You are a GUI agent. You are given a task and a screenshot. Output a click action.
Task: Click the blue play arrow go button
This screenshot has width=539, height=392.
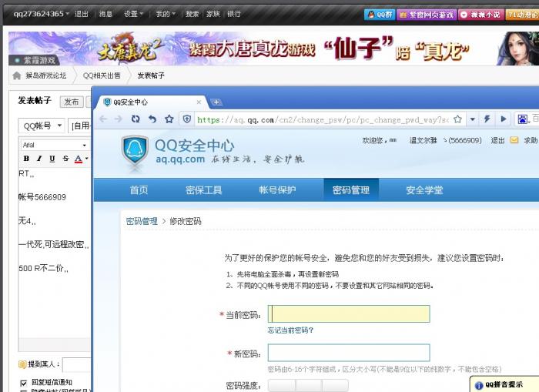pos(504,119)
